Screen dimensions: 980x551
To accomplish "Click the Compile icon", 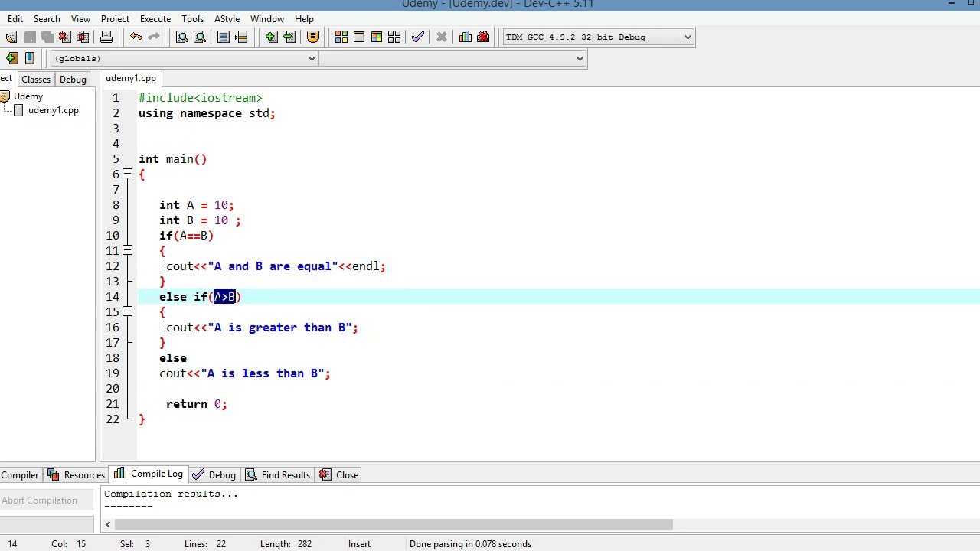I will 341,37.
